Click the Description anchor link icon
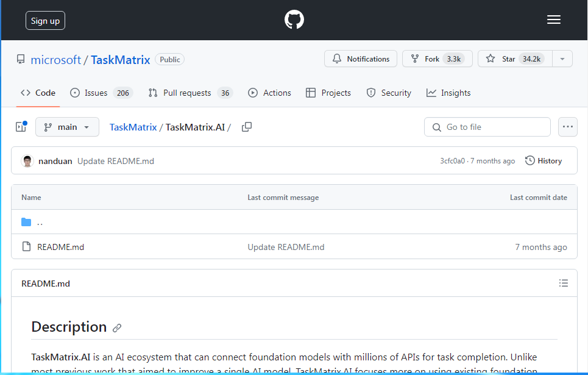Screen dimensions: 588x375 tap(116, 327)
